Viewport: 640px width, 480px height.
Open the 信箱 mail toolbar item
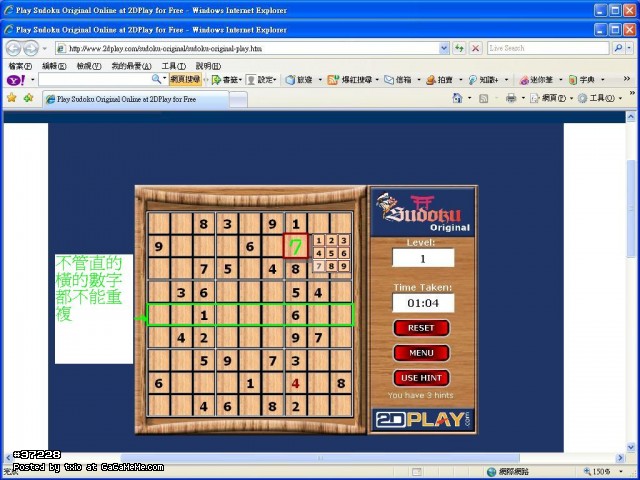click(x=398, y=80)
